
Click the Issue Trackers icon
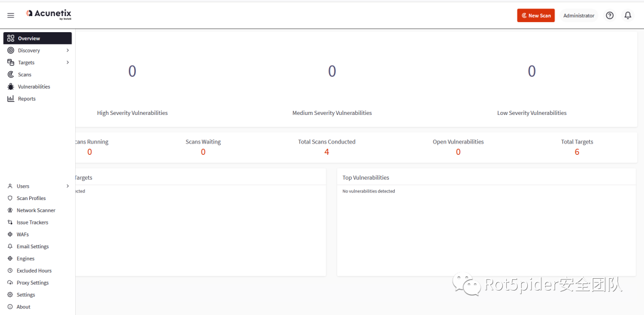10,222
